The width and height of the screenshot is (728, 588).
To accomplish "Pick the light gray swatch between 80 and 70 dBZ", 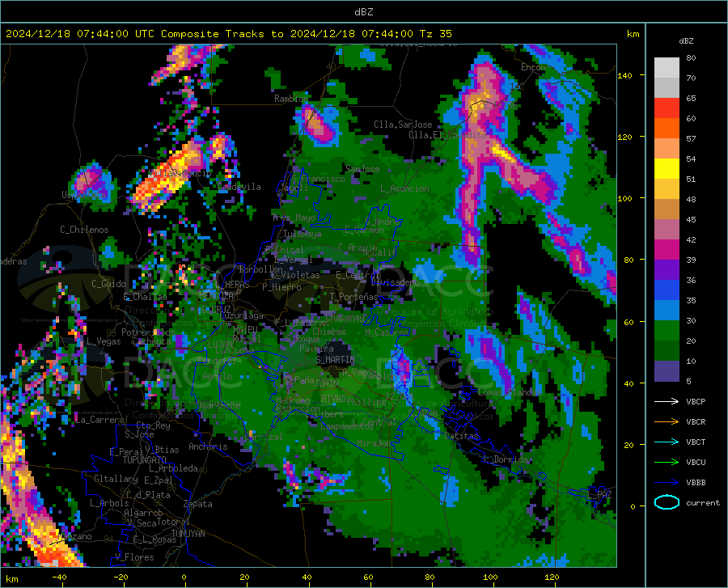I will coord(667,68).
